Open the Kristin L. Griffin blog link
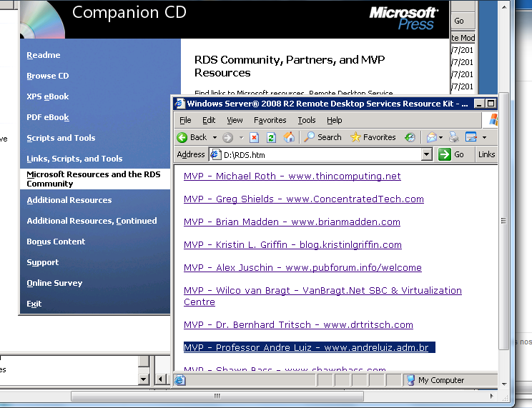The image size is (532, 408). (292, 244)
